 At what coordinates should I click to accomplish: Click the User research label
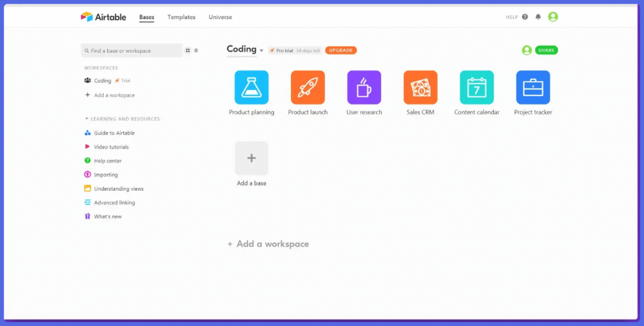click(x=364, y=112)
